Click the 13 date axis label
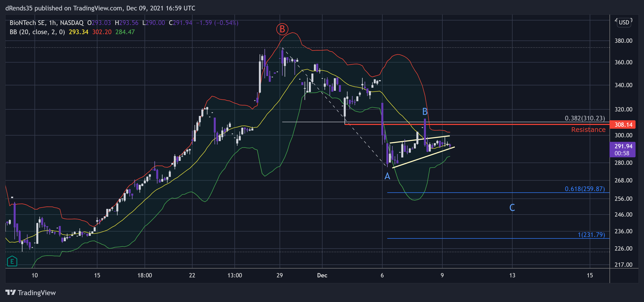Viewport: 644px width, 302px height. point(512,275)
